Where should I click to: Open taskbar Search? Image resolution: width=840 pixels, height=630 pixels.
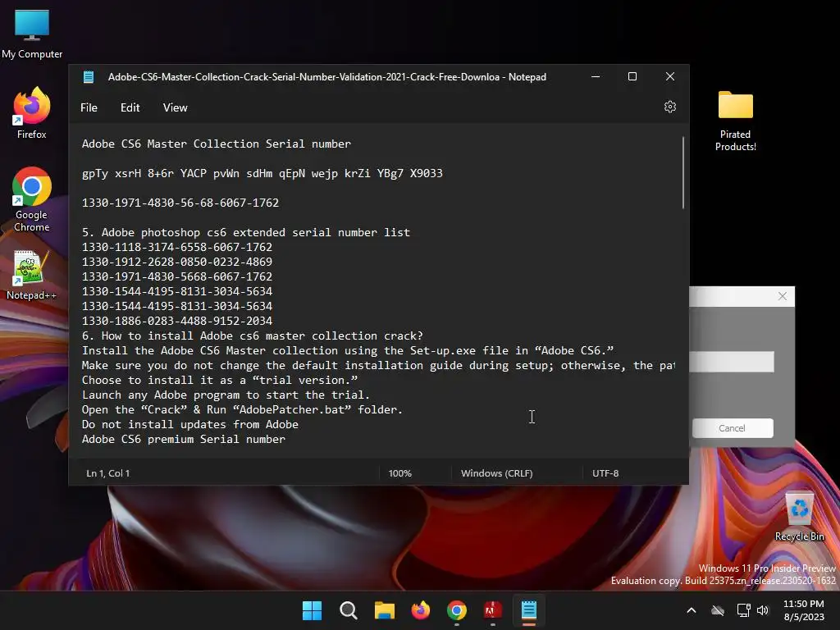coord(348,610)
